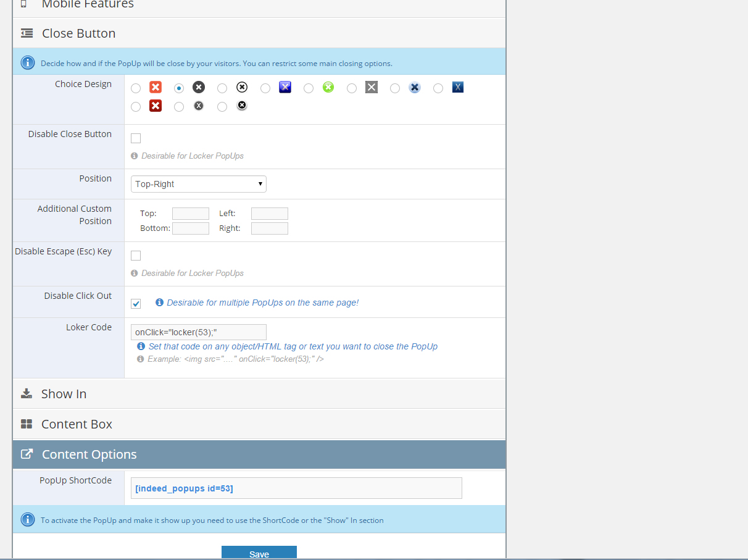Image resolution: width=748 pixels, height=560 pixels.
Task: Uncheck the Disable Click Out checkbox
Action: click(x=136, y=303)
